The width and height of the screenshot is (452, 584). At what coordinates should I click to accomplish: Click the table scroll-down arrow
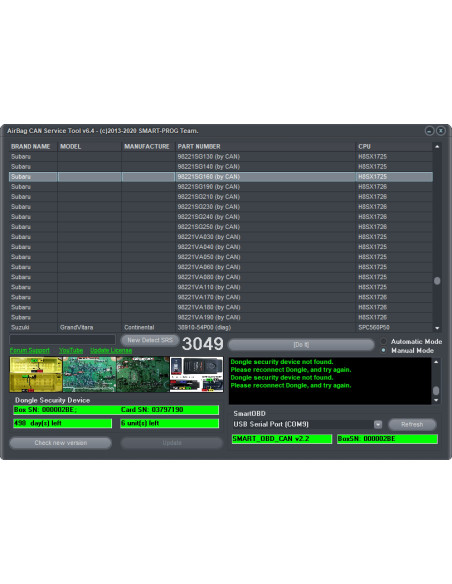437,328
